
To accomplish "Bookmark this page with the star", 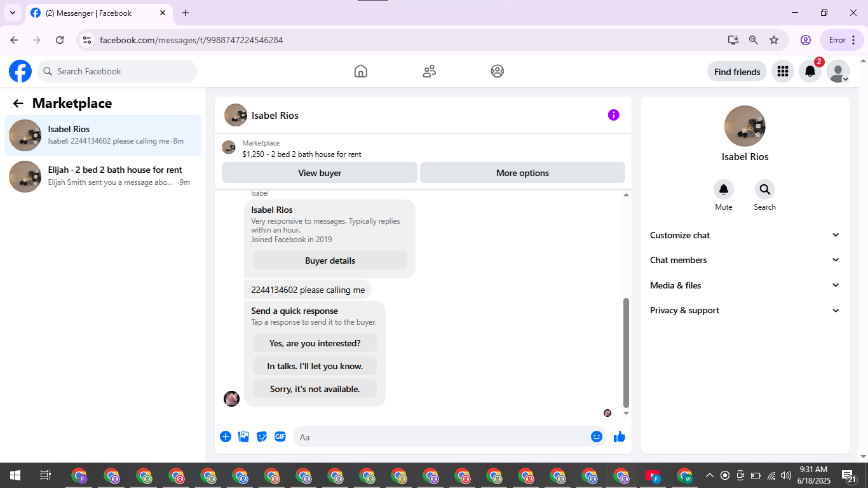I will (x=774, y=40).
